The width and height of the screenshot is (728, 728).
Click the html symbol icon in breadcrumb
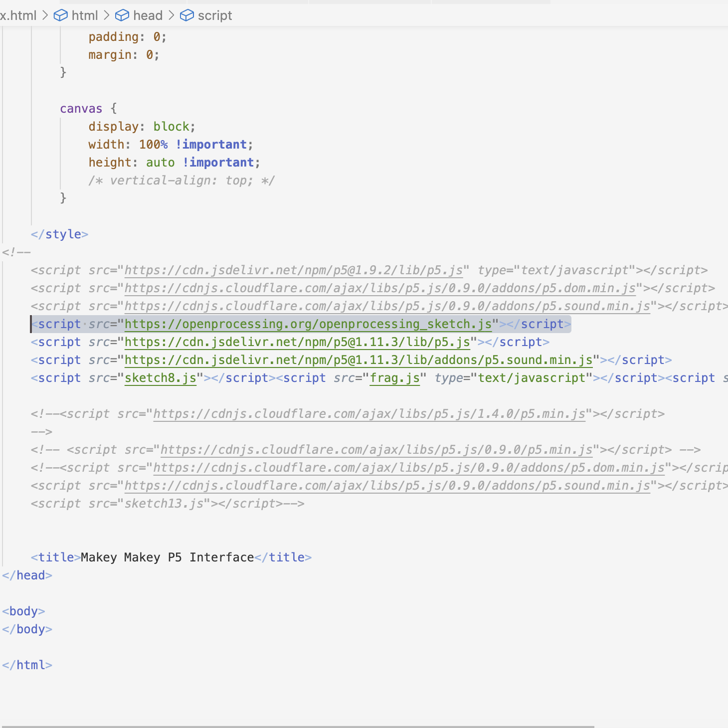click(60, 15)
